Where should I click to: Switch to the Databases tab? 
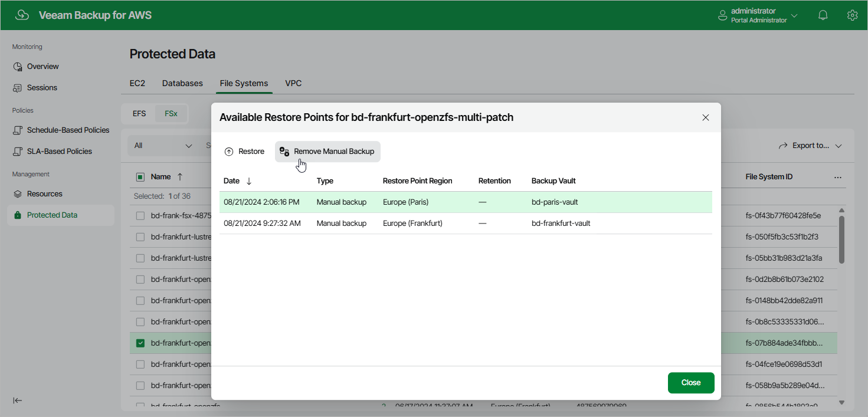coord(182,83)
